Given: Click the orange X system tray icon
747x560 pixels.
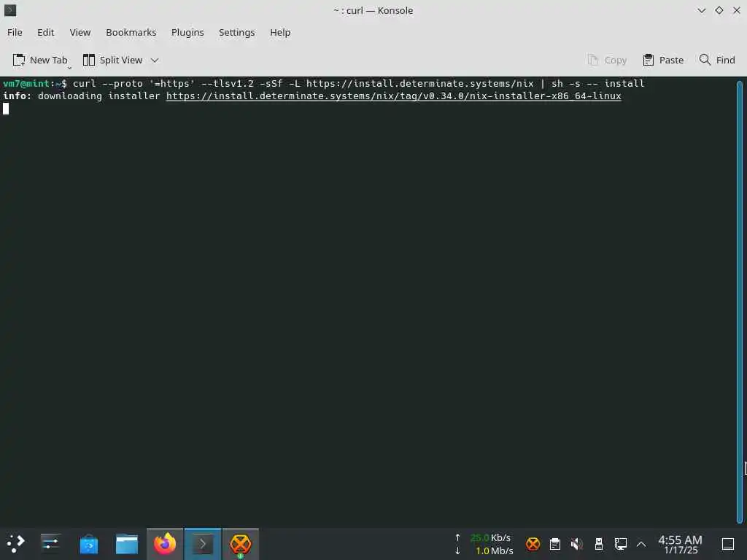Looking at the screenshot, I should (x=533, y=544).
